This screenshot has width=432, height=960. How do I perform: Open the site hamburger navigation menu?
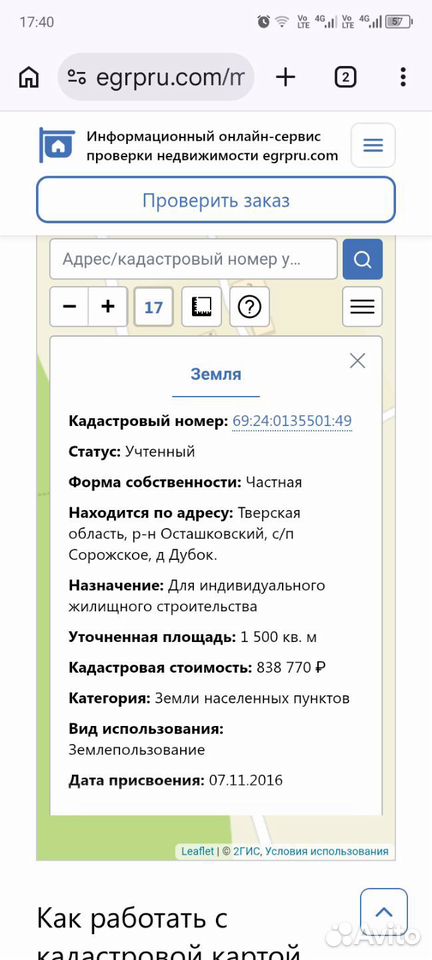(x=373, y=145)
